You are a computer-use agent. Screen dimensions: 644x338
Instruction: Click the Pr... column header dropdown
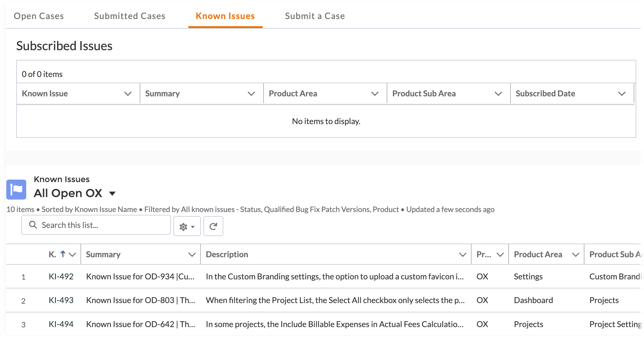(x=500, y=255)
